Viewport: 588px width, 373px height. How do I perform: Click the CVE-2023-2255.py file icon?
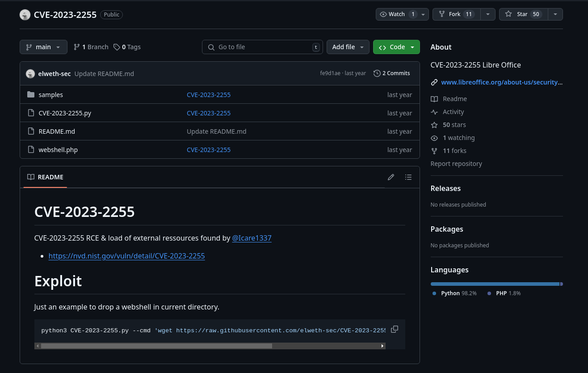[31, 113]
